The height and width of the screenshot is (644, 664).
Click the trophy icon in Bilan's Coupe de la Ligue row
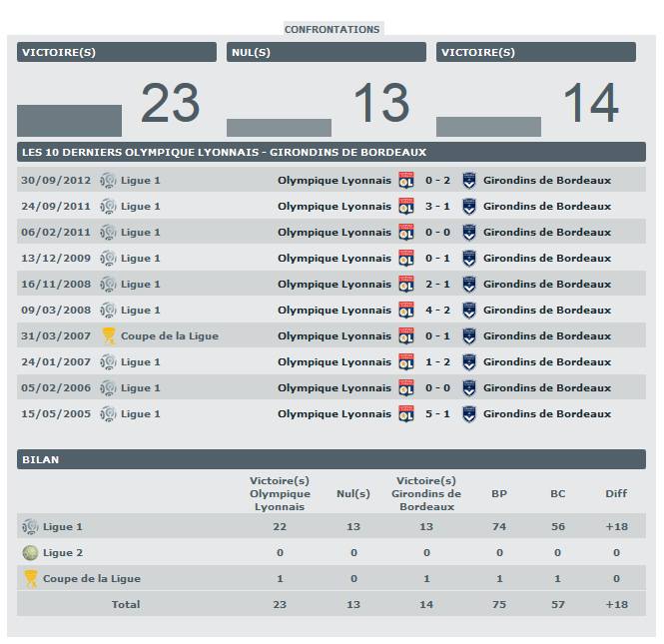click(30, 578)
